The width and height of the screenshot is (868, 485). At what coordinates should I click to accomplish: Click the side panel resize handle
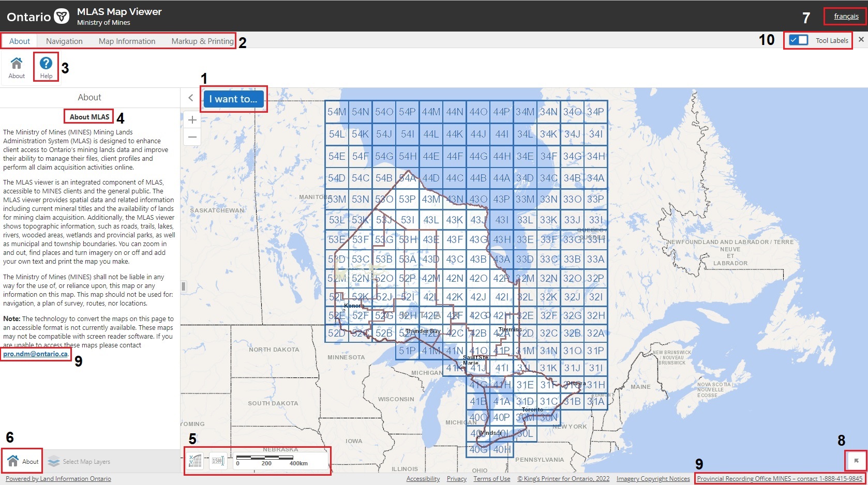tap(183, 286)
